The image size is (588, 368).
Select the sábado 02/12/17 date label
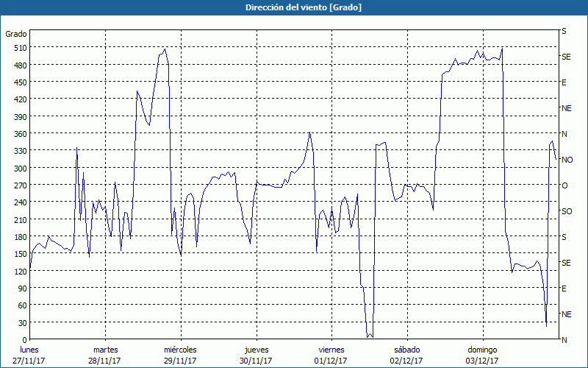[x=406, y=355]
